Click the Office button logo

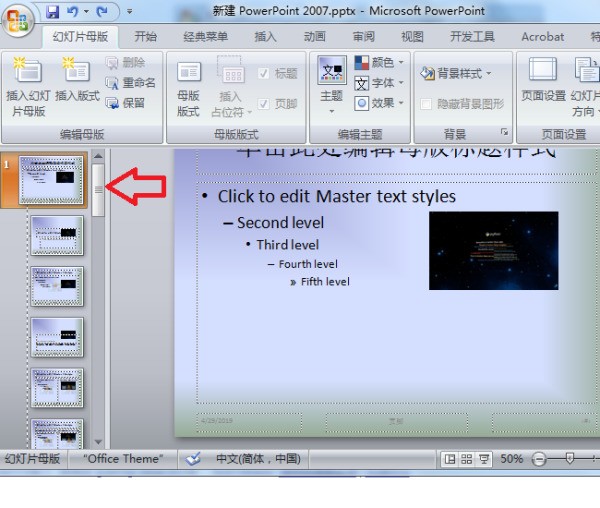coord(19,21)
